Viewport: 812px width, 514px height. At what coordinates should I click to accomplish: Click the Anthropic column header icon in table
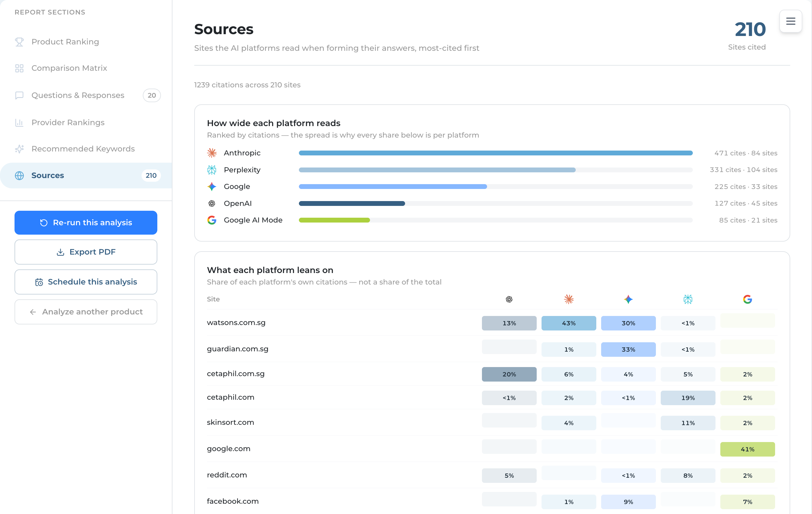tap(569, 299)
